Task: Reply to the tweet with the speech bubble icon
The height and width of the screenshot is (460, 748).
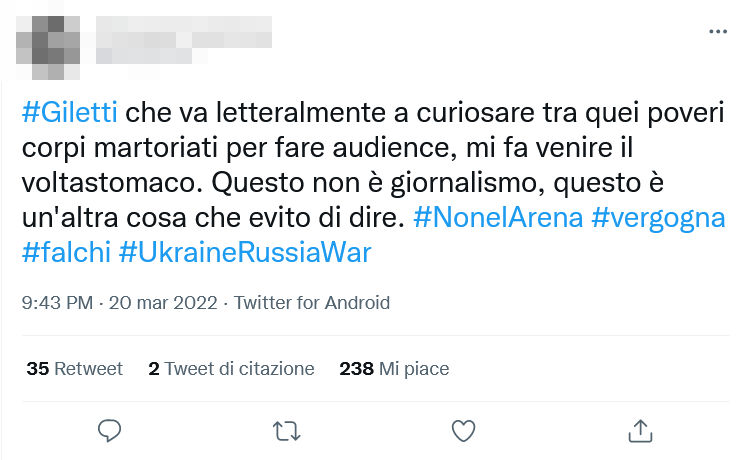Action: click(x=110, y=430)
